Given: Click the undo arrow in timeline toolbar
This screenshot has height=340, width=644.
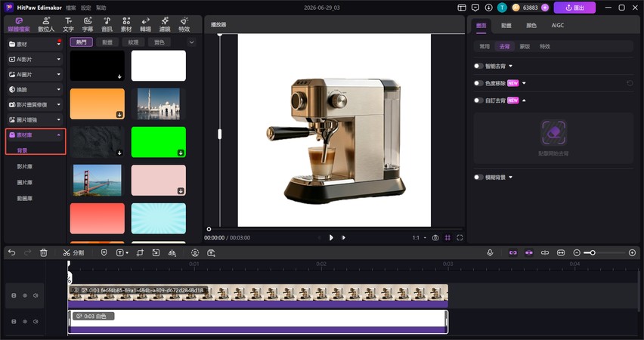Looking at the screenshot, I should (11, 252).
